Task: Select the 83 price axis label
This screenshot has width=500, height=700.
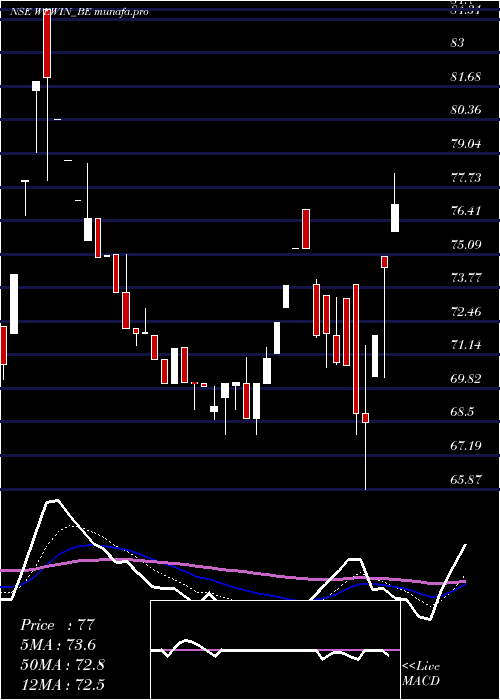Action: tap(458, 43)
